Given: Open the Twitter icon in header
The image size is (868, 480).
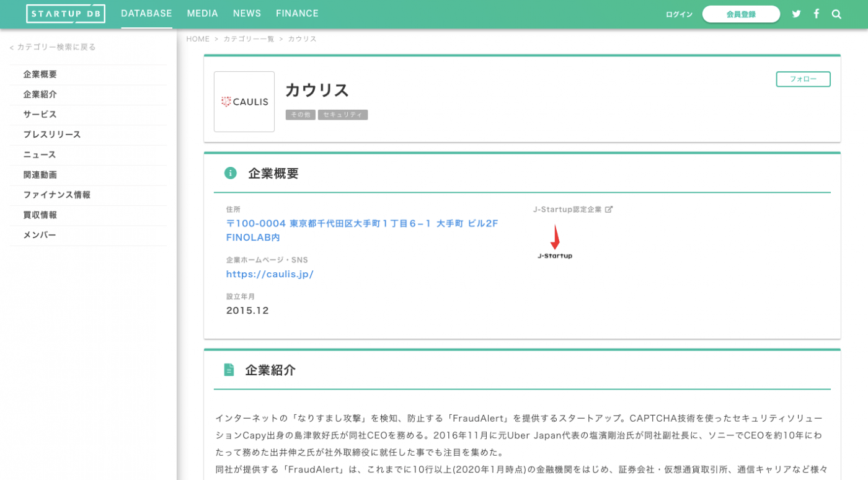Looking at the screenshot, I should (797, 14).
